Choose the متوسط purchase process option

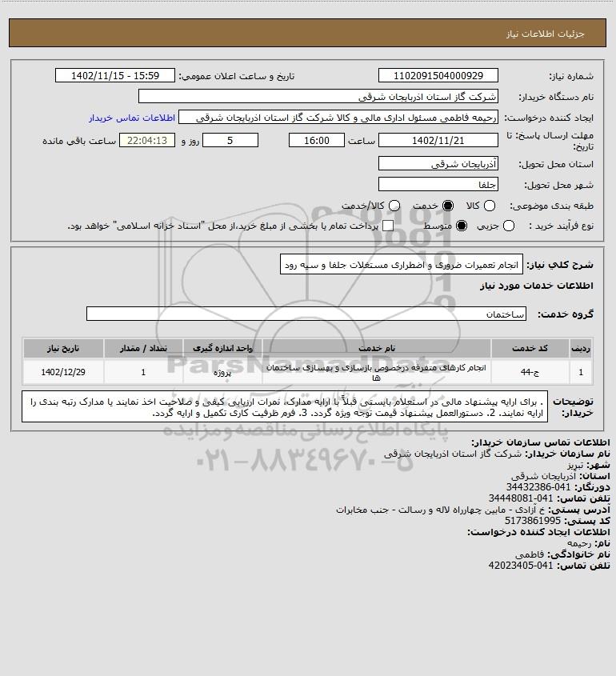[x=462, y=226]
